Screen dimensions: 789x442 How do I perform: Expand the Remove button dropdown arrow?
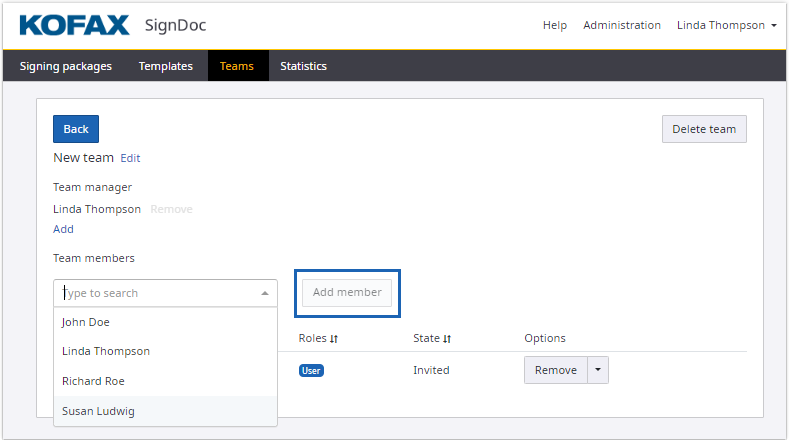point(598,370)
